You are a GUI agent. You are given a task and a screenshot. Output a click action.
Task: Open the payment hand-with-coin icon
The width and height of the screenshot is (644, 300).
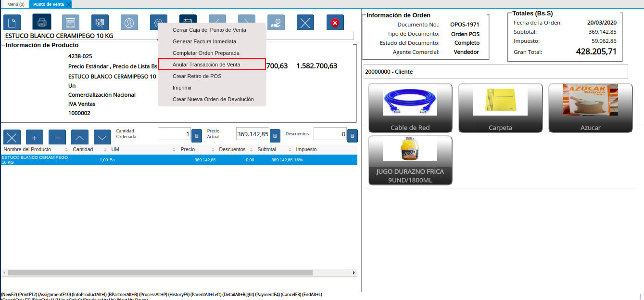tap(276, 22)
